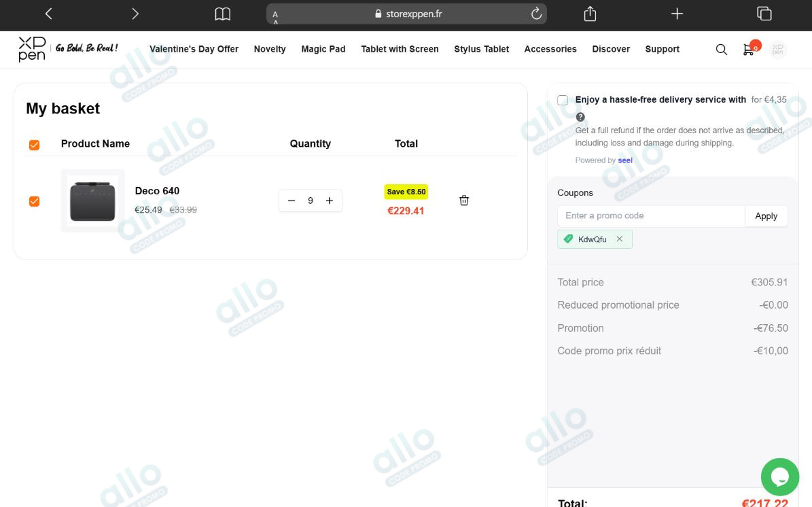The height and width of the screenshot is (507, 812).
Task: Open the Tablet with Screen menu
Action: pyautogui.click(x=400, y=49)
